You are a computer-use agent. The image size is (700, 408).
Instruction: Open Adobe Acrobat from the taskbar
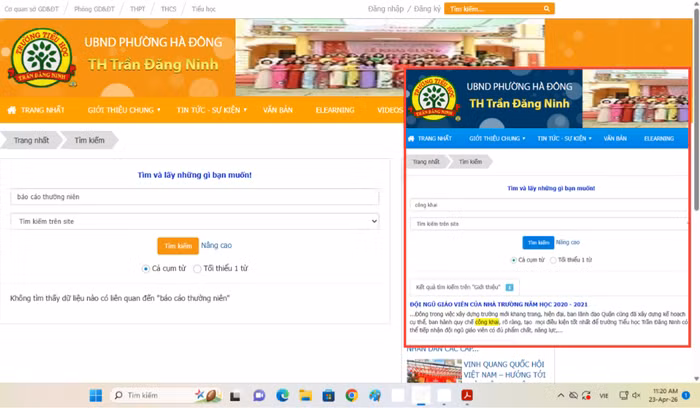click(x=467, y=395)
